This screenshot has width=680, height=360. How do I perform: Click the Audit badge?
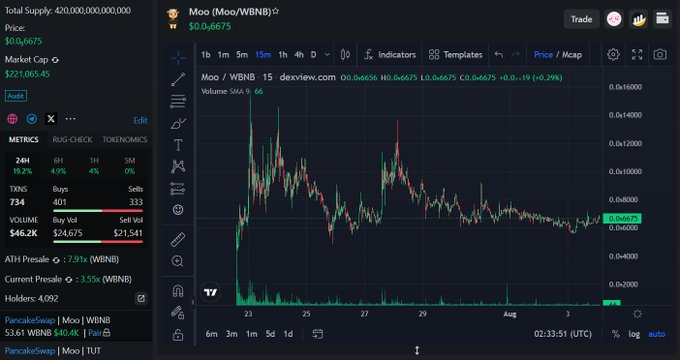[16, 96]
